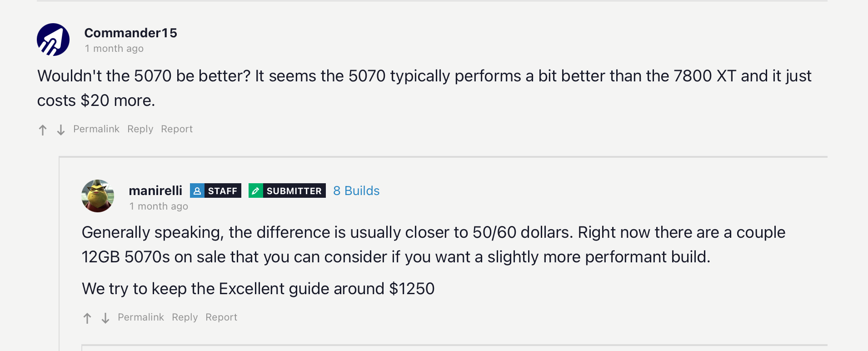This screenshot has height=351, width=868.
Task: Toggle the downvote on the staff reply
Action: click(x=105, y=318)
